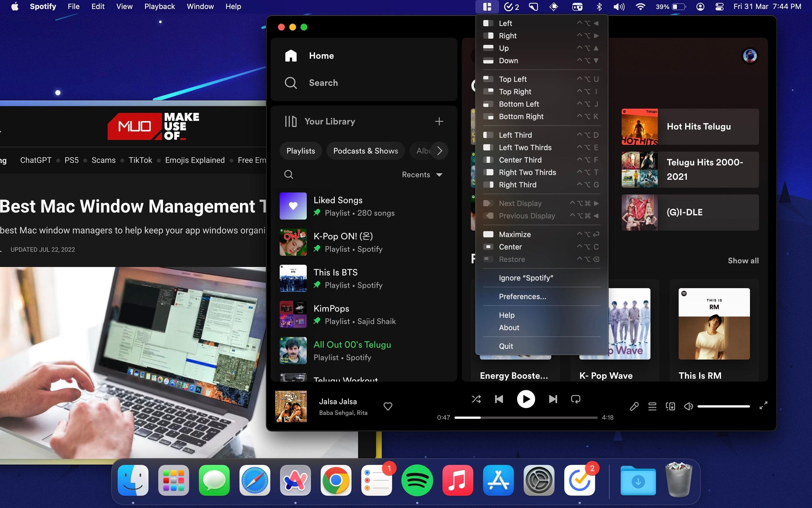Add new playlist with the plus icon
This screenshot has width=812, height=508.
439,121
